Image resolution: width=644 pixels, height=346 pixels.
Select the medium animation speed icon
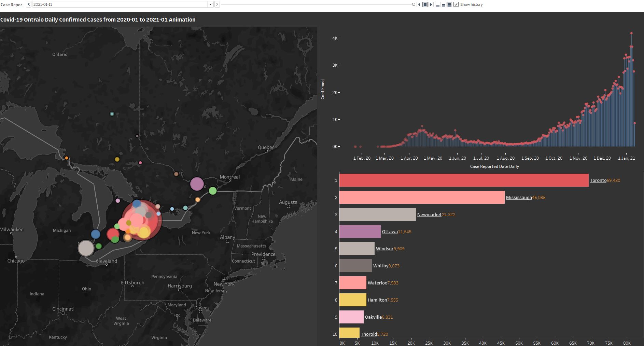pos(444,5)
